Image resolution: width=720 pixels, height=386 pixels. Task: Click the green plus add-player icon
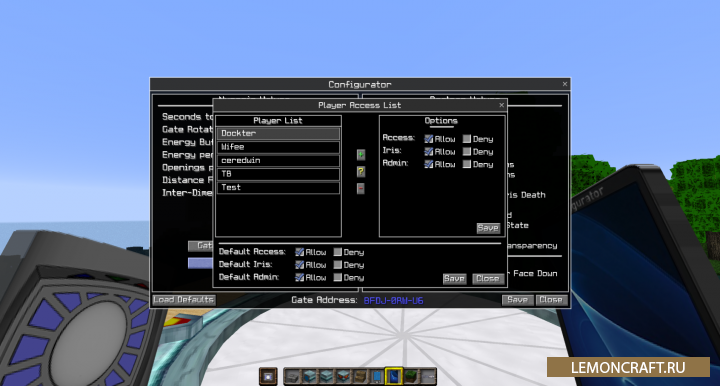click(361, 155)
